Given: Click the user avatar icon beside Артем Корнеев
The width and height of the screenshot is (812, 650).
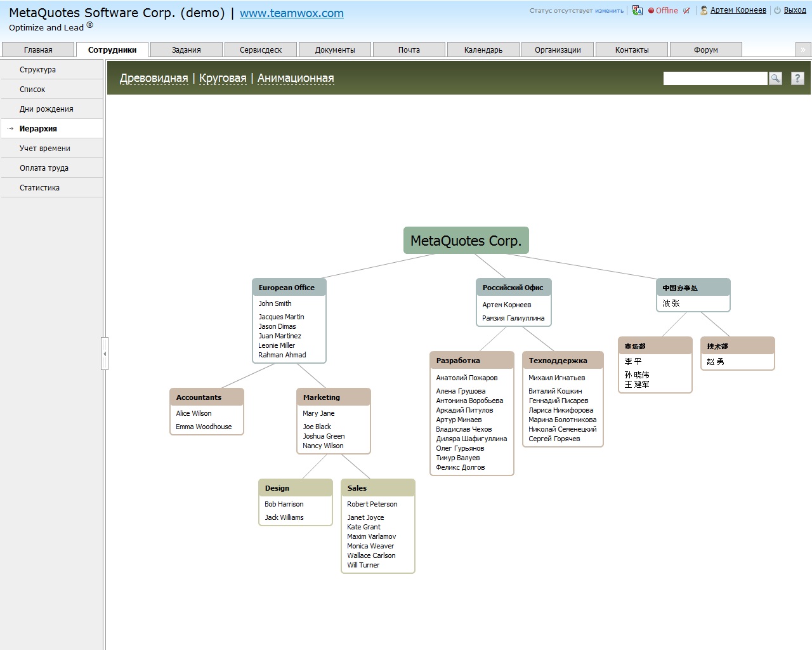Looking at the screenshot, I should pyautogui.click(x=704, y=10).
